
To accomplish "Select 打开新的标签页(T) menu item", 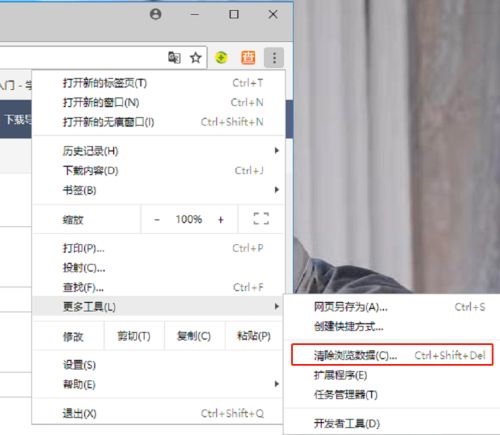I will point(159,83).
